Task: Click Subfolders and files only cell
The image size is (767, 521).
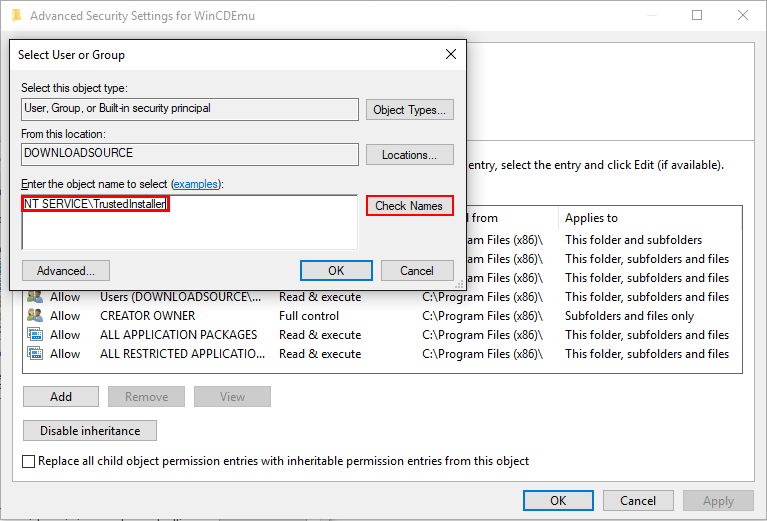Action: point(630,316)
